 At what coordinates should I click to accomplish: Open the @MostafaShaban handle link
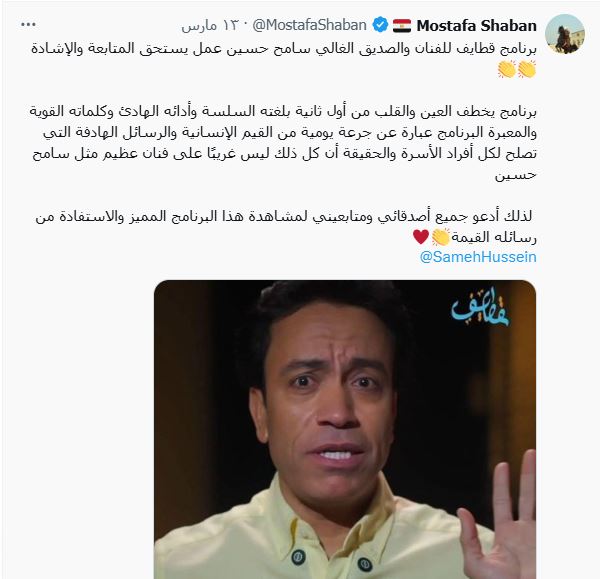(x=310, y=25)
